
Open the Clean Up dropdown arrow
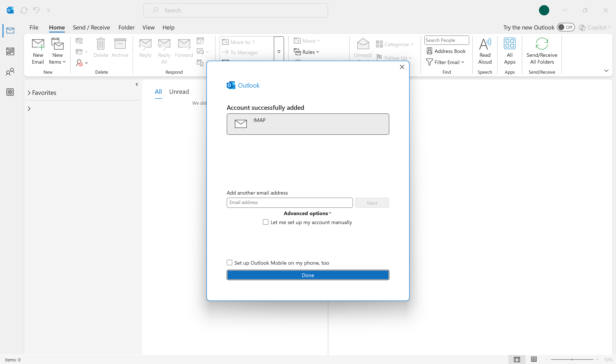pyautogui.click(x=86, y=52)
